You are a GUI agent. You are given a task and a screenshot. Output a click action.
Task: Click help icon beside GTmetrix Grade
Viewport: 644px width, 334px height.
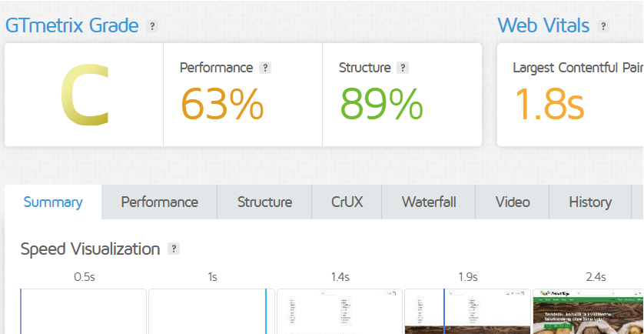pyautogui.click(x=152, y=26)
